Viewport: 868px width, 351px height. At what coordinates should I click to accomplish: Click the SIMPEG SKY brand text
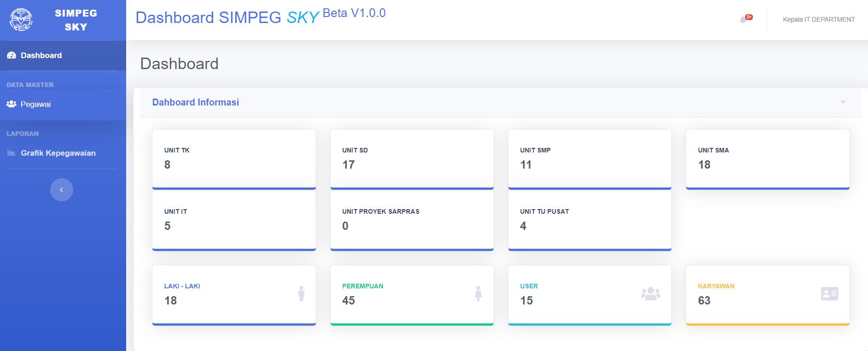point(76,20)
